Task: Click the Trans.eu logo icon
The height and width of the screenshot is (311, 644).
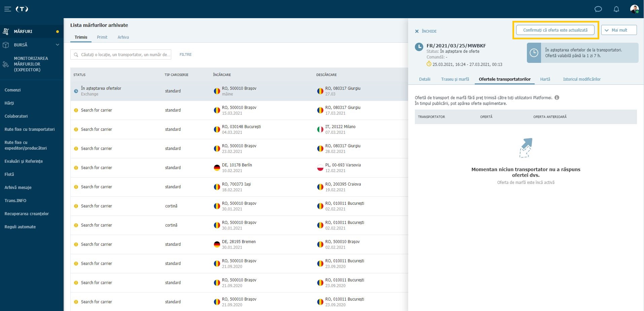Action: click(22, 9)
